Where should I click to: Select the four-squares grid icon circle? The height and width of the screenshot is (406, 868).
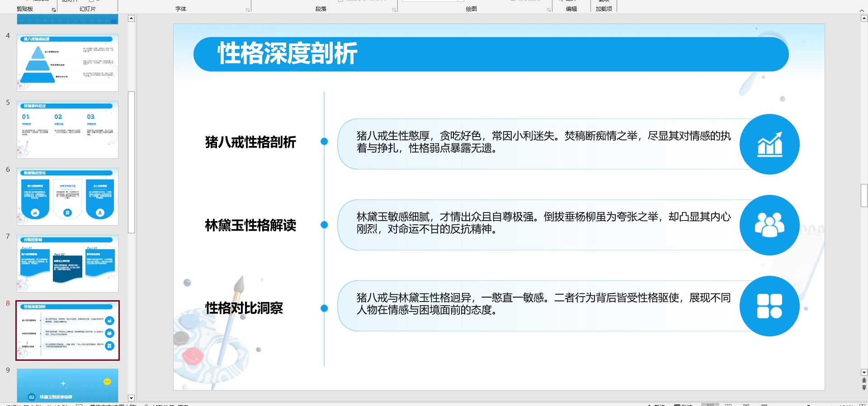click(x=769, y=306)
